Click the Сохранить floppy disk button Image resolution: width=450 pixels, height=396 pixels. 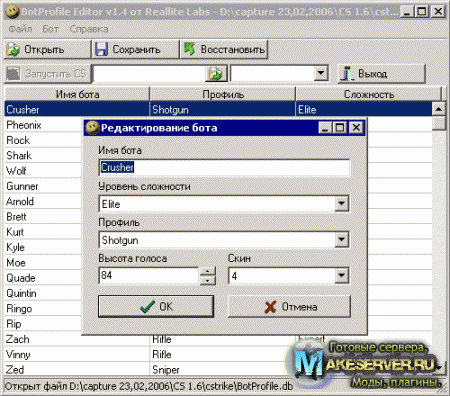136,49
